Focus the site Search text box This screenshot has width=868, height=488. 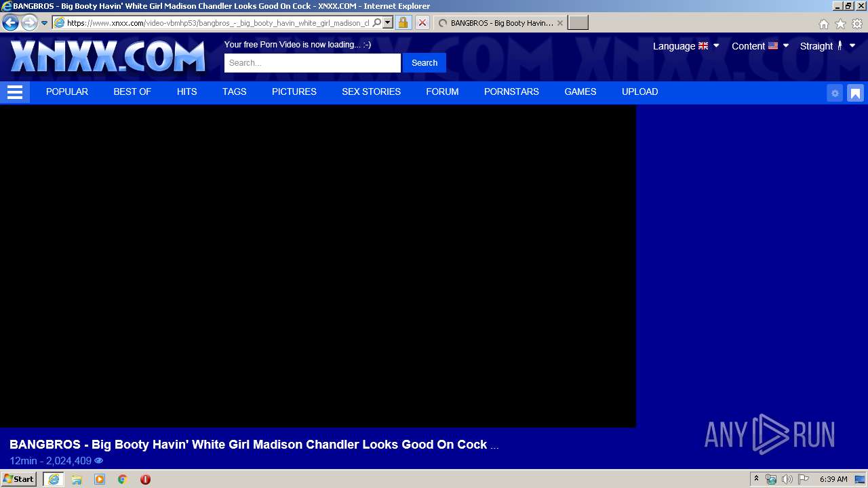313,63
